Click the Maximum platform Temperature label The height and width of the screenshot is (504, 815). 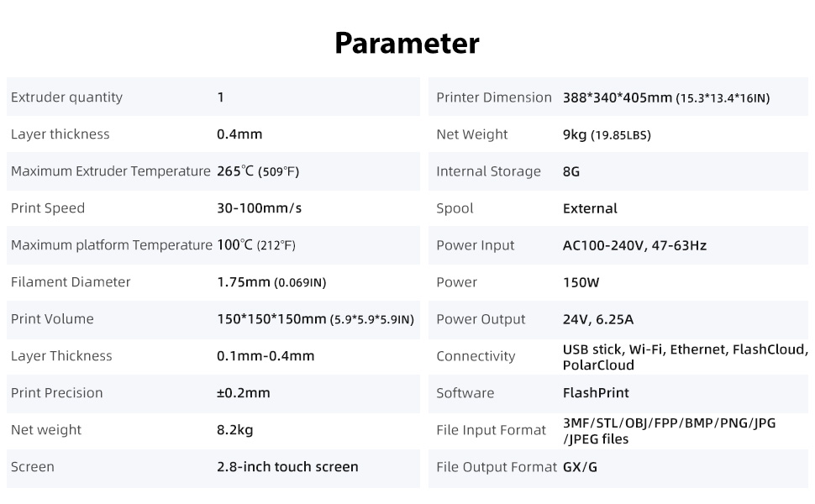click(111, 245)
